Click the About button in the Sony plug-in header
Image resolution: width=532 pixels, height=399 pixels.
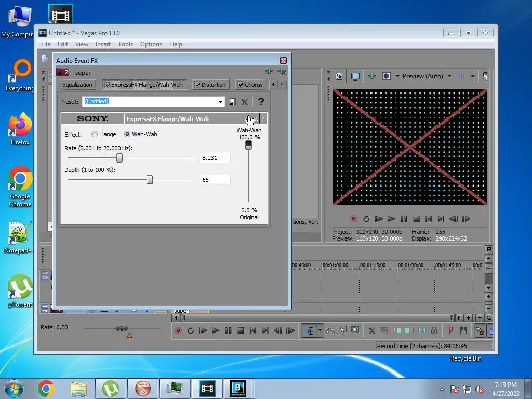[251, 119]
